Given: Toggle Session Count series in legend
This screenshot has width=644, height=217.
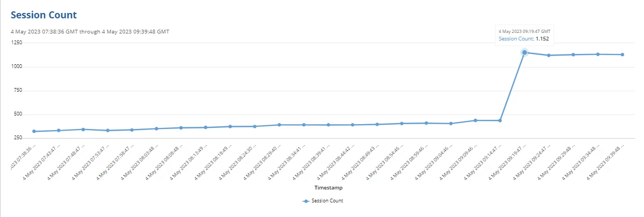Looking at the screenshot, I should pos(323,201).
